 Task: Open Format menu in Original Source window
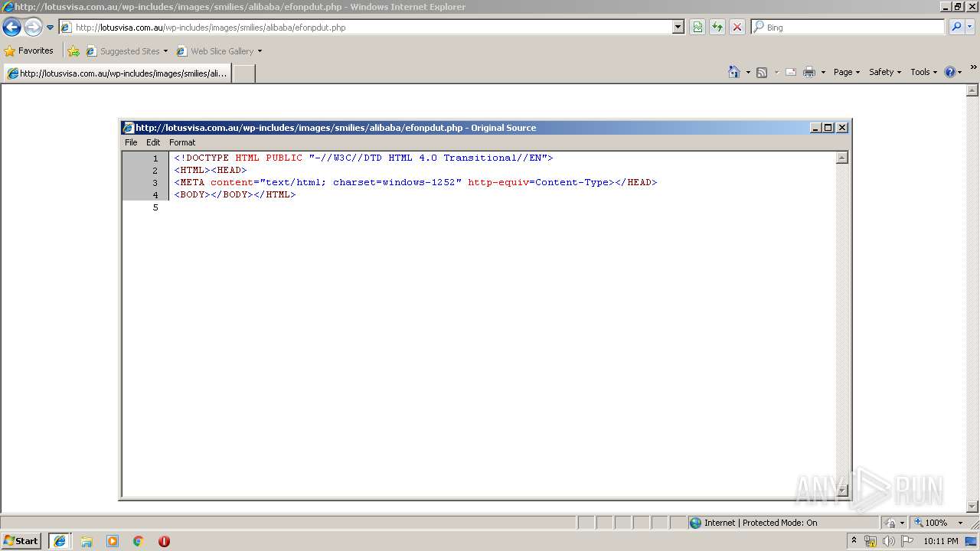click(182, 142)
